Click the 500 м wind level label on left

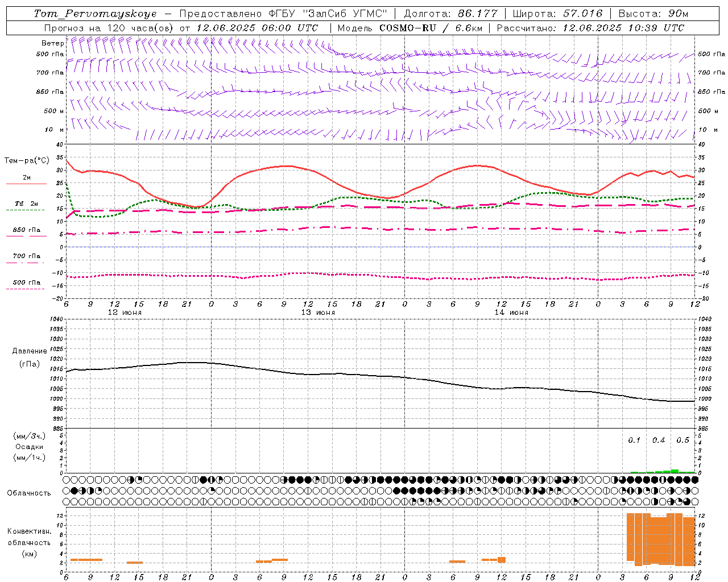click(x=54, y=111)
